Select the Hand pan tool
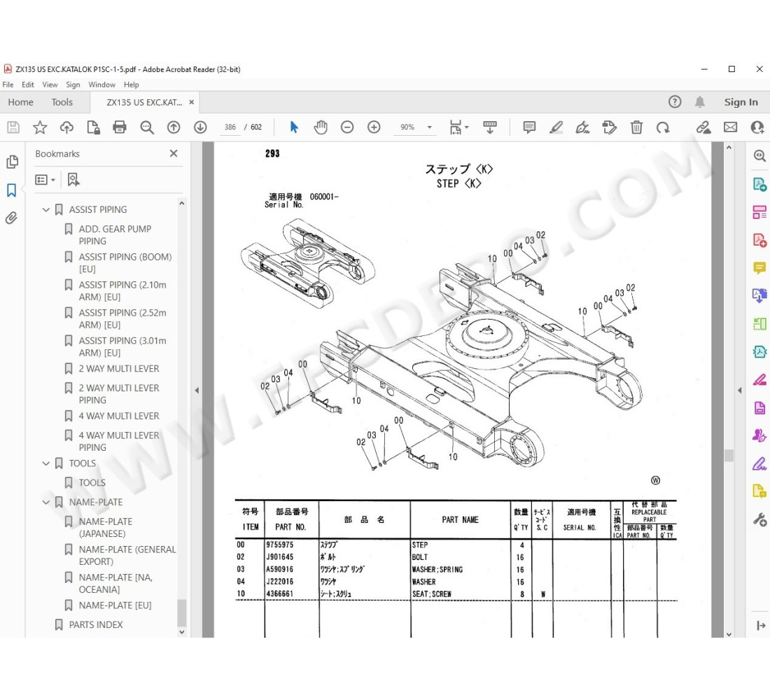The image size is (770, 700). coord(321,127)
